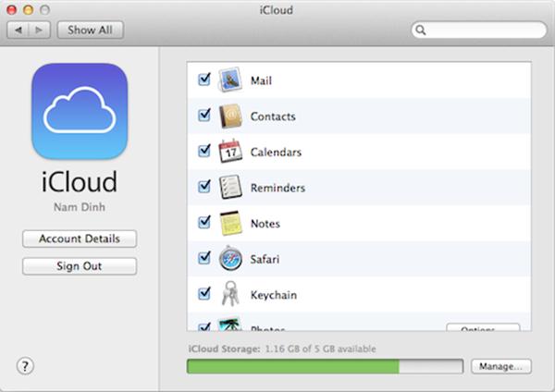Open Account Details
This screenshot has height=392, width=555.
point(80,239)
